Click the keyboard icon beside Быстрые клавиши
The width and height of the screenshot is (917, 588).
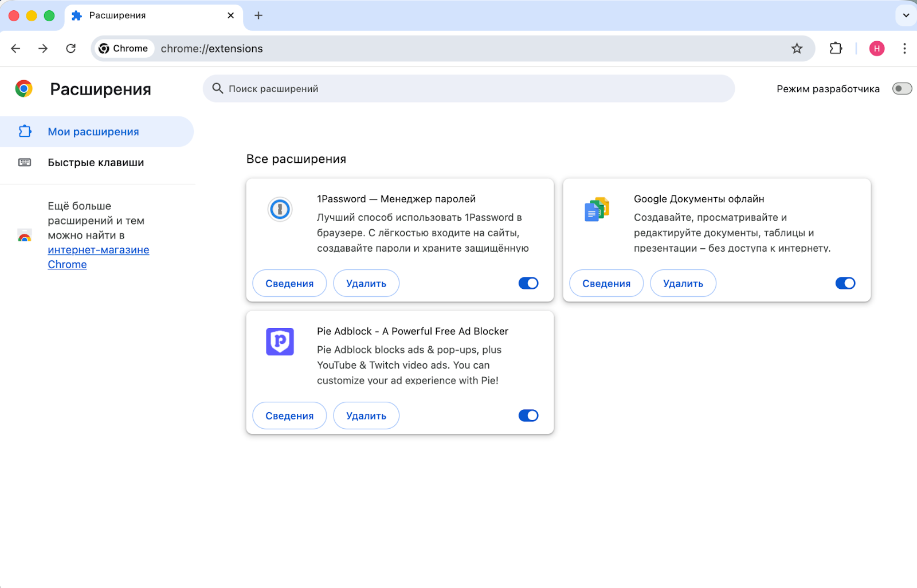[25, 163]
